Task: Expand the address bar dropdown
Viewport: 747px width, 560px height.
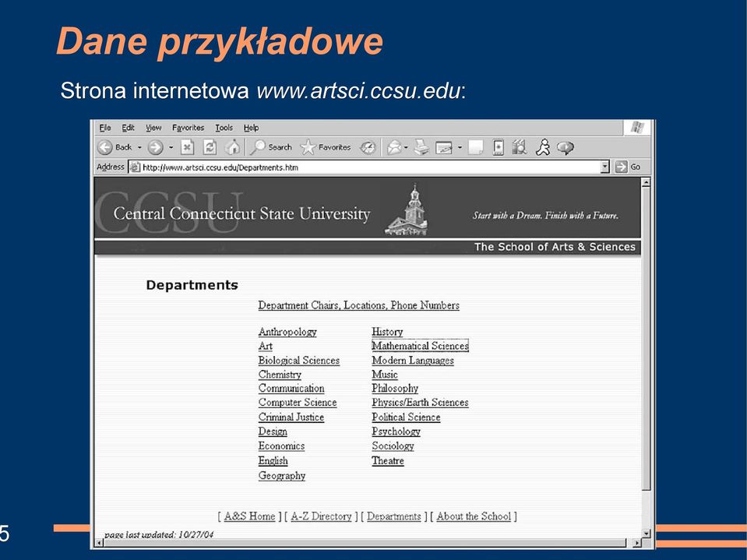Action: pyautogui.click(x=605, y=167)
